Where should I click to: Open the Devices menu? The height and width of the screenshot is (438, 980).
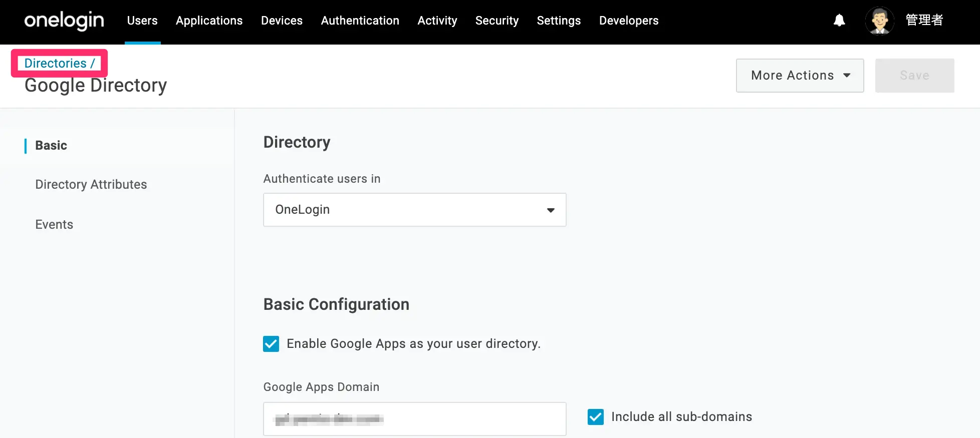coord(282,21)
